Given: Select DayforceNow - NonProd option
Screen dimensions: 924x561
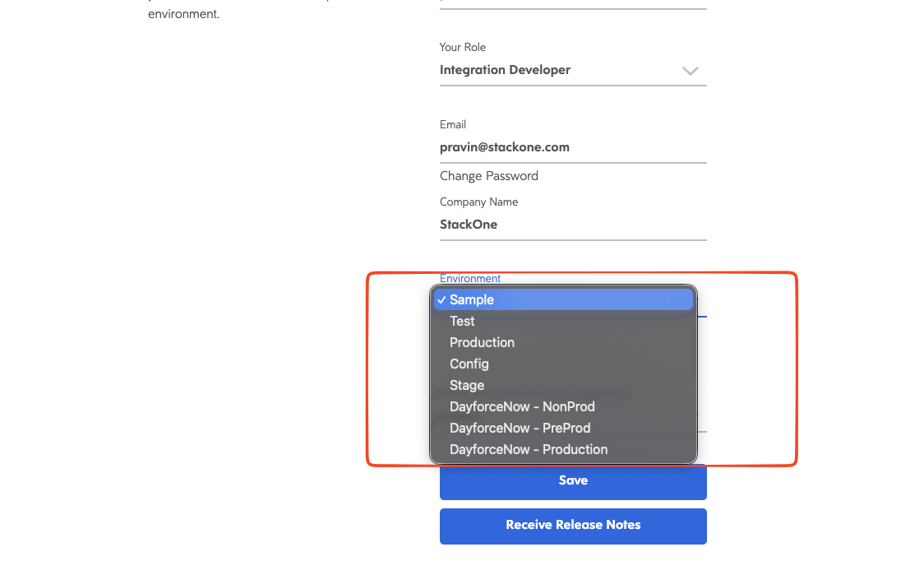Looking at the screenshot, I should pos(563,406).
